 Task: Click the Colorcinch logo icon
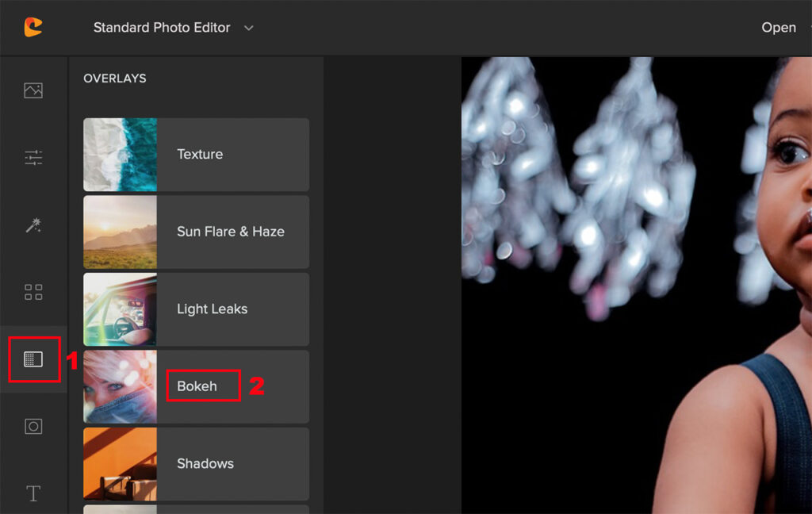(x=33, y=27)
